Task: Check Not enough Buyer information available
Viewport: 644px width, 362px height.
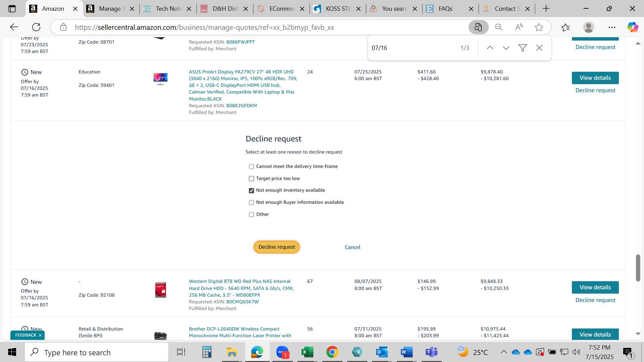Action: [251, 202]
